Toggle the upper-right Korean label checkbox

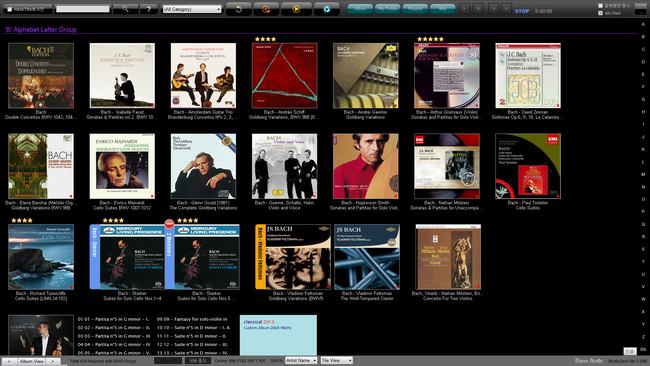pyautogui.click(x=600, y=5)
